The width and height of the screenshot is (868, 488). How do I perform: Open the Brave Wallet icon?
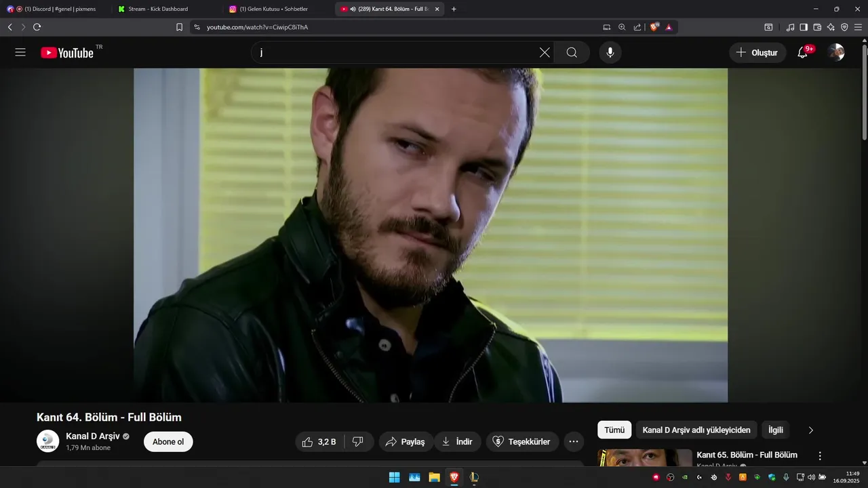coord(817,27)
